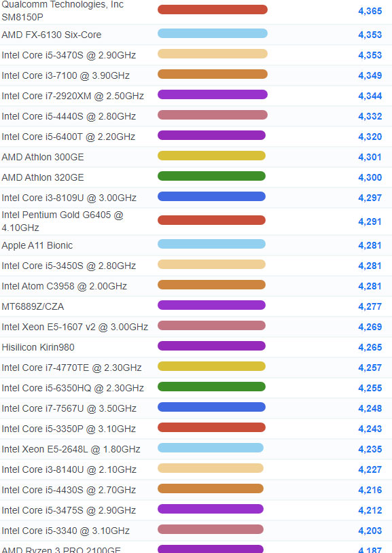
Task: Click Intel Core i7-2920XM @ 2.50GHz
Action: (73, 96)
